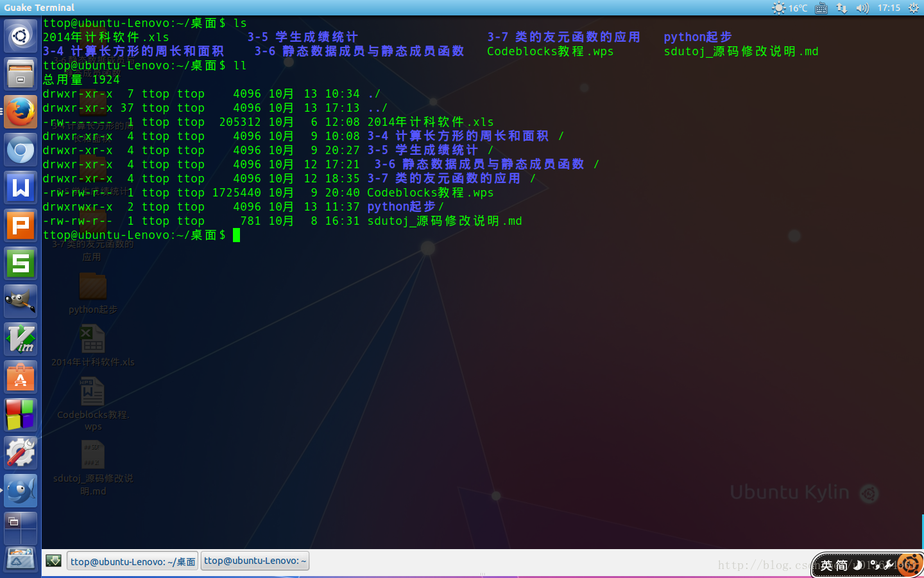Open the workspace switcher

pyautogui.click(x=21, y=529)
